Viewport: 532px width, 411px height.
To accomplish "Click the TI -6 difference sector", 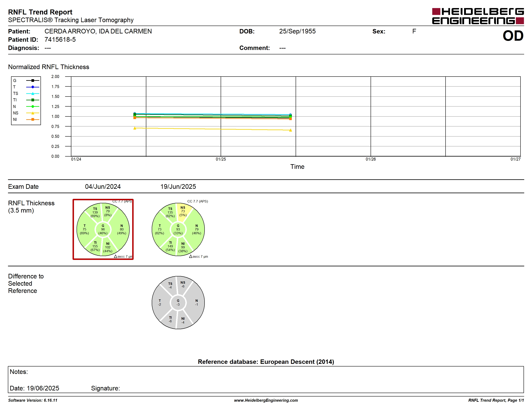I will (x=170, y=320).
